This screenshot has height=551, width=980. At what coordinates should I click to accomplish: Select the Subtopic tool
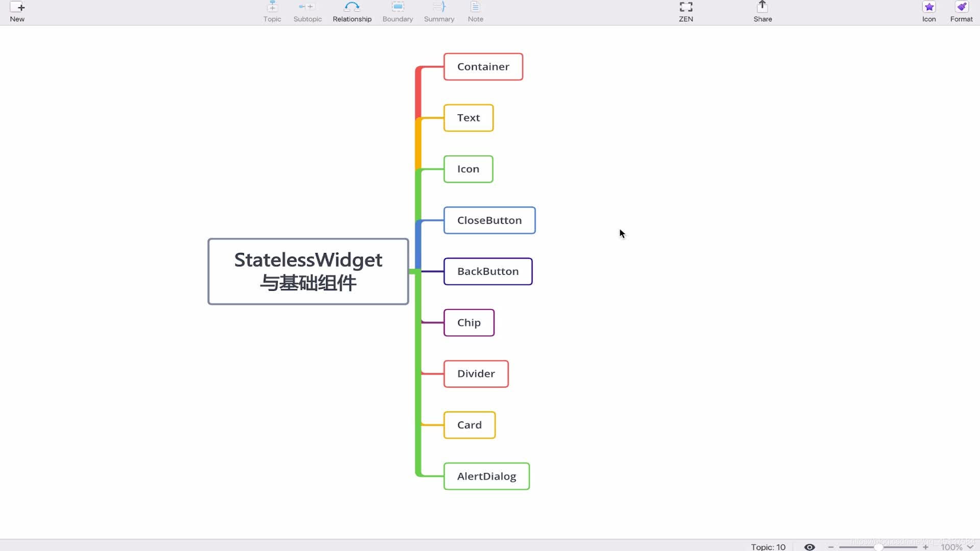[x=307, y=11]
